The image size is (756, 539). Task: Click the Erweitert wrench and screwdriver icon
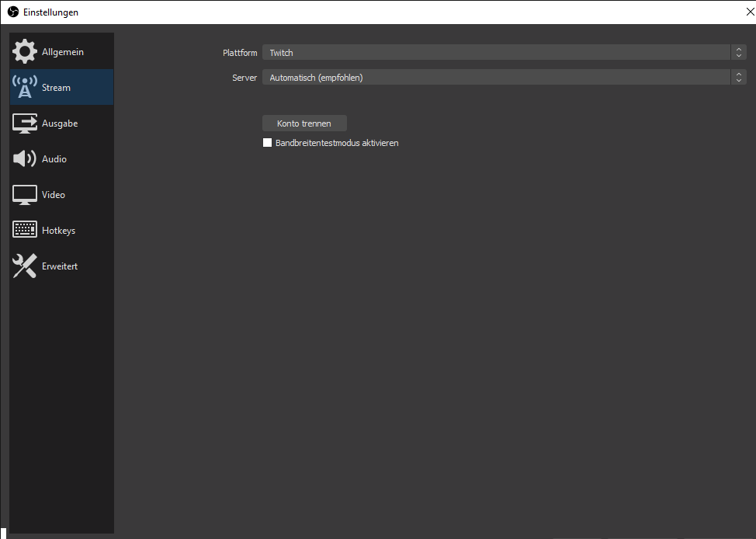click(x=25, y=266)
